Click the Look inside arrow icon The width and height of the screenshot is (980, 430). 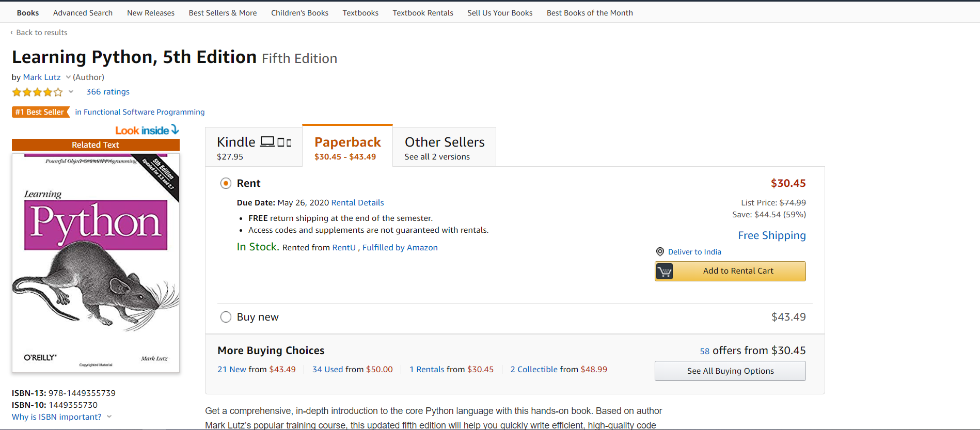[175, 130]
